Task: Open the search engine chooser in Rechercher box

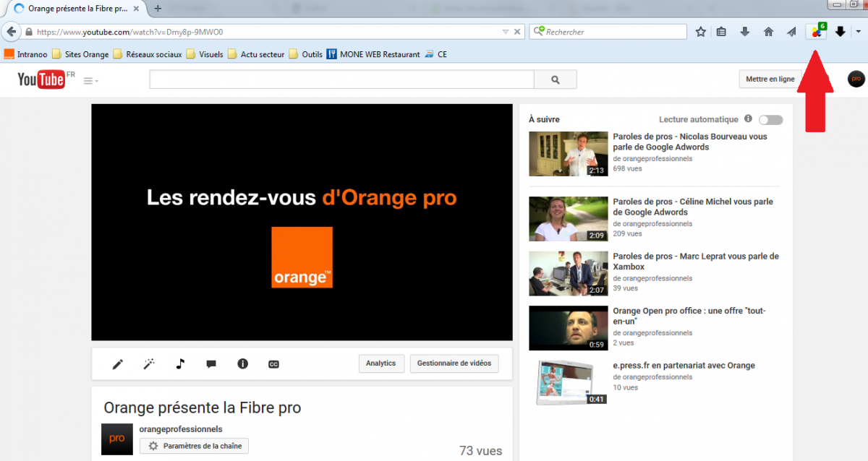Action: [538, 32]
